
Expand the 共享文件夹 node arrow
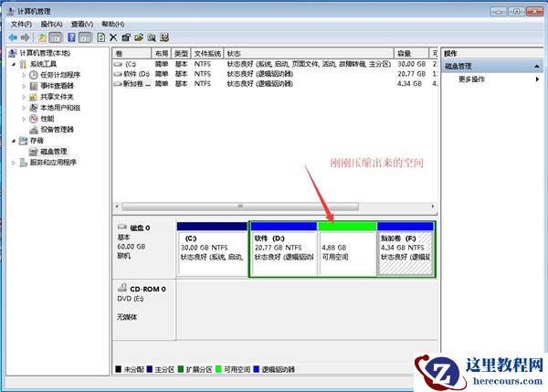(24, 97)
